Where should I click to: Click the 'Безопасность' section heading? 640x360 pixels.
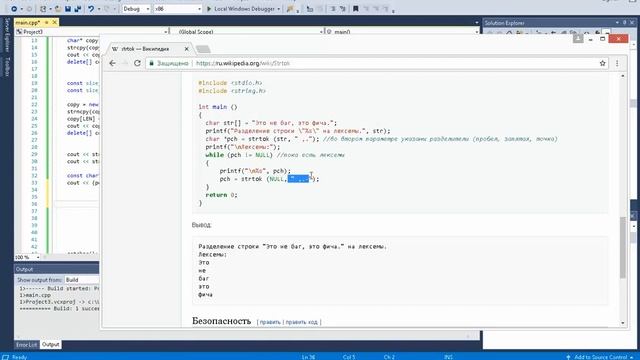(x=221, y=321)
